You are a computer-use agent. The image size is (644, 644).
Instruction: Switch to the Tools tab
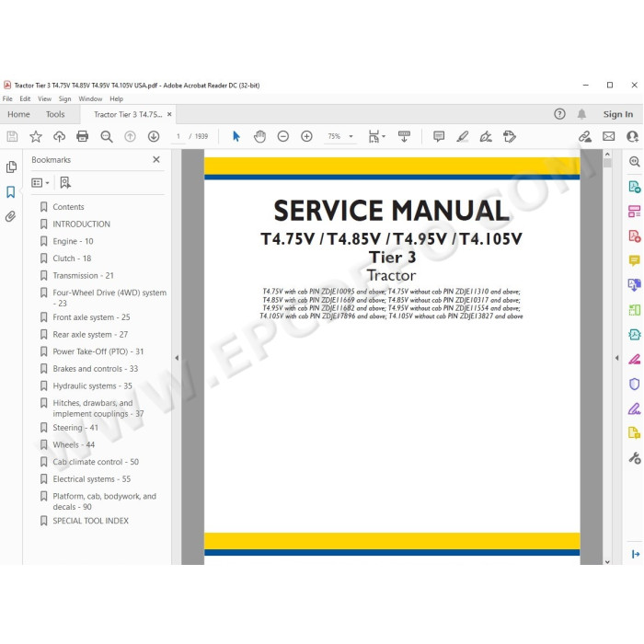click(55, 114)
